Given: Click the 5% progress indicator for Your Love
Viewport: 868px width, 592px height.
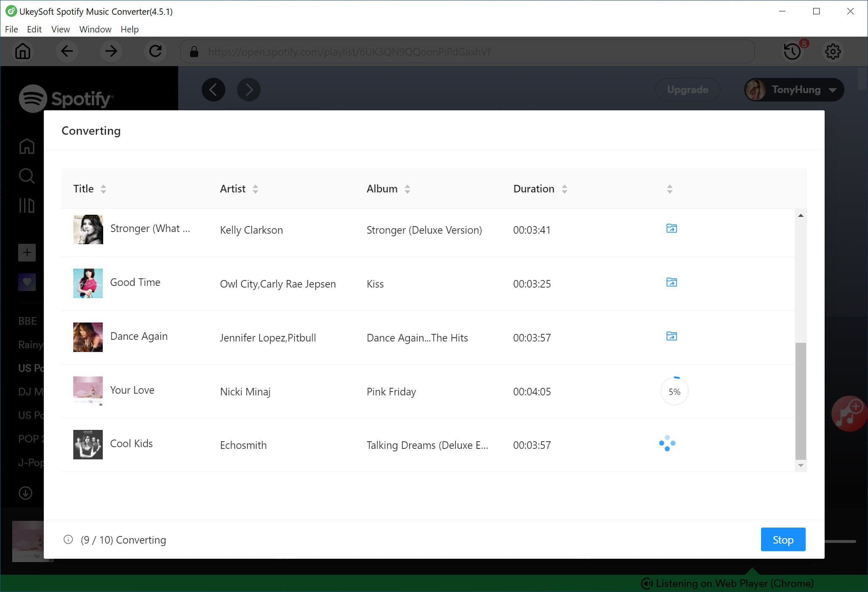Looking at the screenshot, I should tap(674, 392).
